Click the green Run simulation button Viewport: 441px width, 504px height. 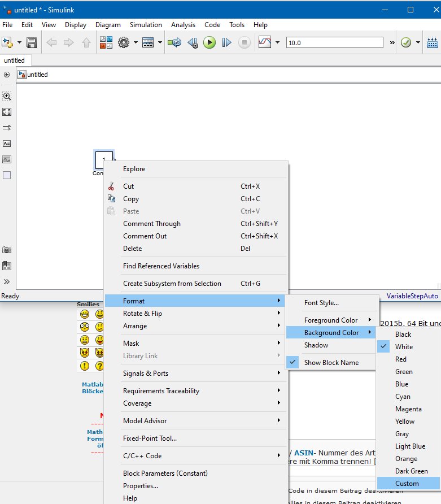[209, 42]
